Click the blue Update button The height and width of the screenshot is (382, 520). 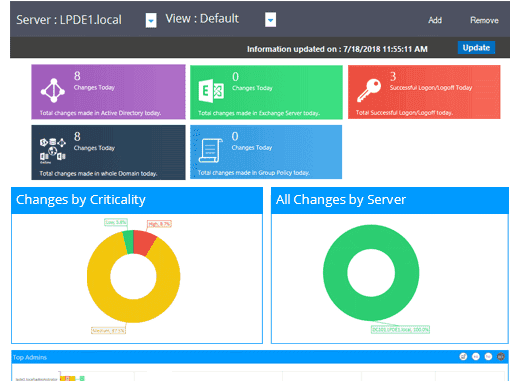(x=476, y=48)
